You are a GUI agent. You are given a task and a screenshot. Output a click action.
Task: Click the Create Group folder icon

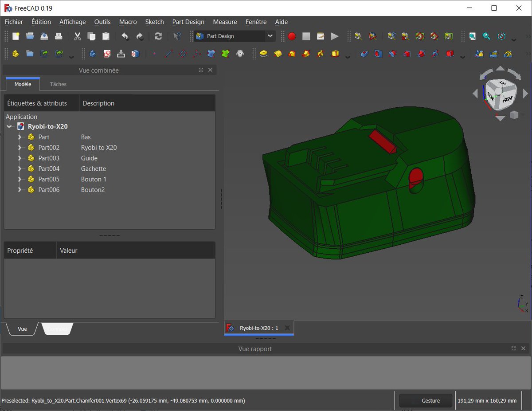30,54
